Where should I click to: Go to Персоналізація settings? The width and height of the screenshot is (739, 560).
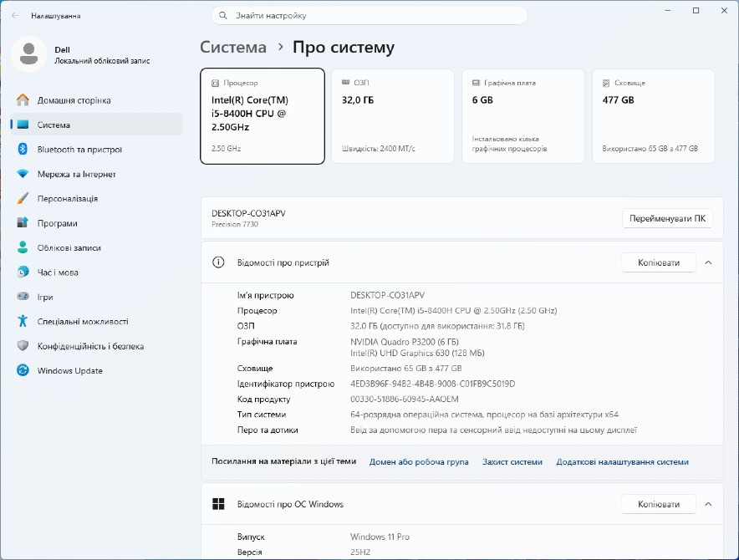click(x=97, y=198)
